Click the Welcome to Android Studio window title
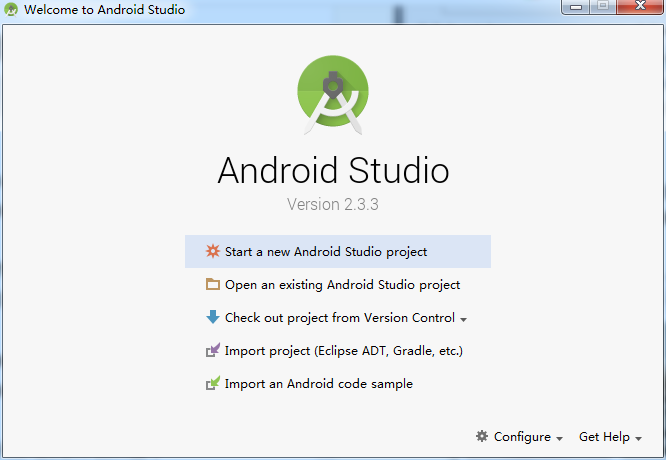The image size is (666, 460). (104, 9)
